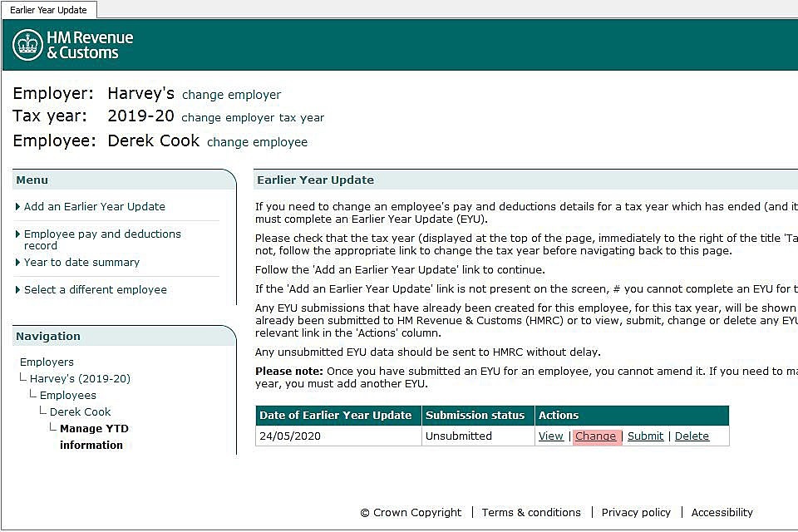Viewport: 798px width, 532px height.
Task: Open the Terms & conditions footer link
Action: (x=531, y=512)
